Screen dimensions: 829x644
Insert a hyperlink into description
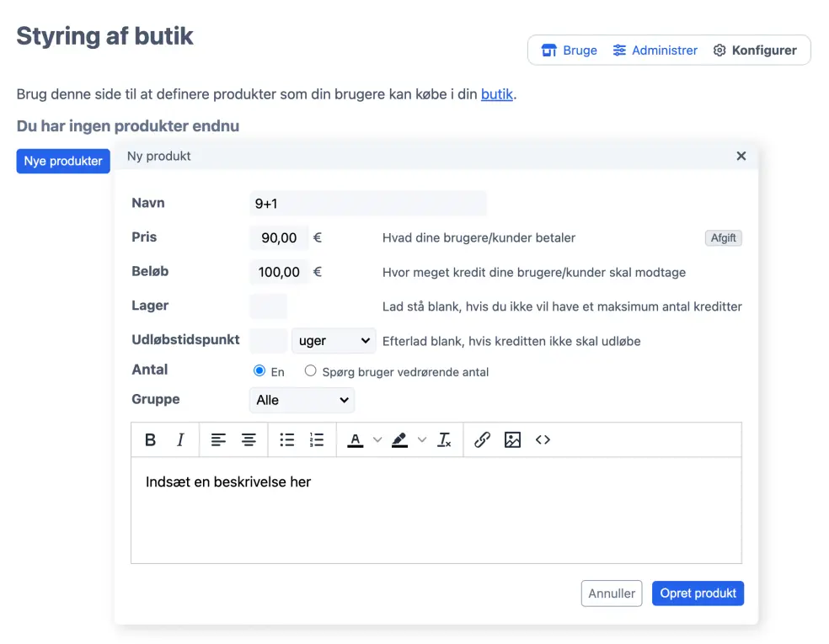[x=482, y=439]
